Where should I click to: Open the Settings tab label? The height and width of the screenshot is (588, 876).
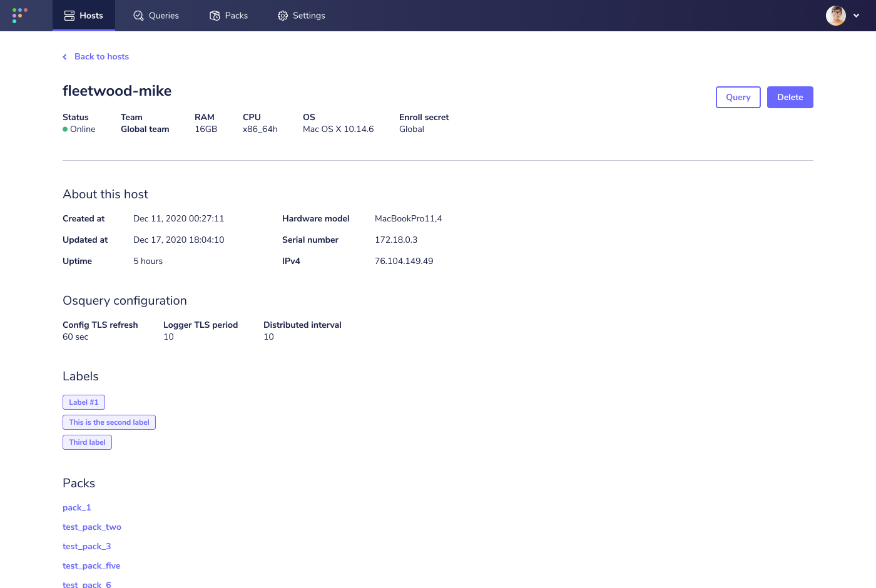pos(309,16)
